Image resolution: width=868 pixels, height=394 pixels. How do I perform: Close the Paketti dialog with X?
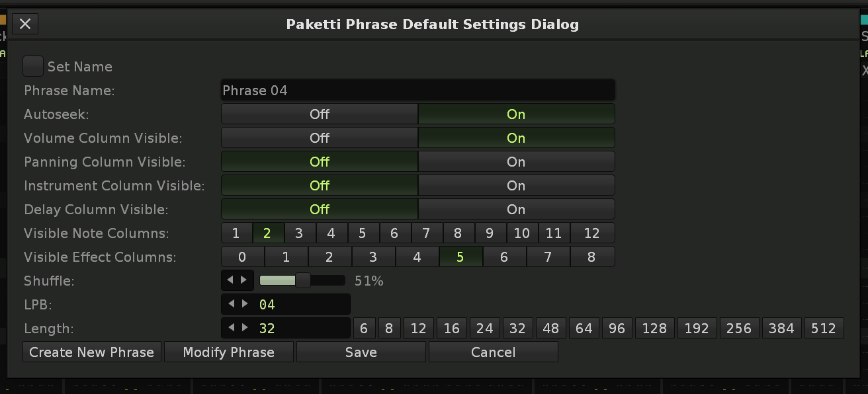[x=25, y=24]
